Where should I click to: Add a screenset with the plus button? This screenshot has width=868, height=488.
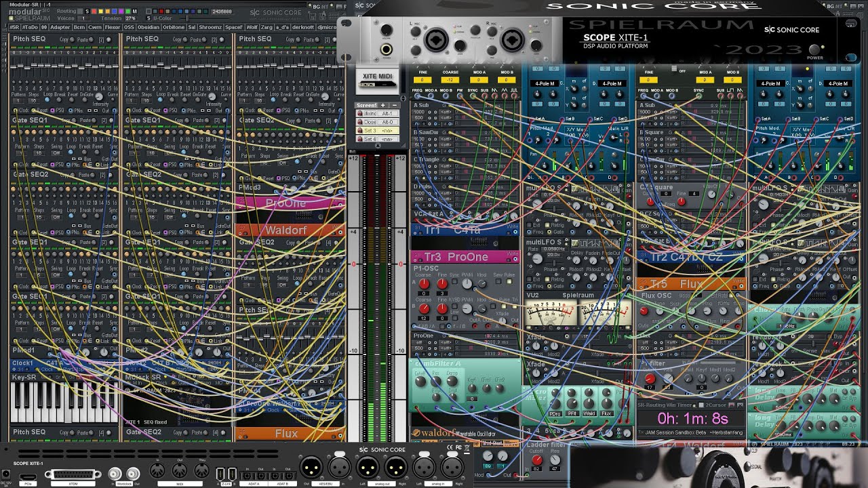coord(382,105)
